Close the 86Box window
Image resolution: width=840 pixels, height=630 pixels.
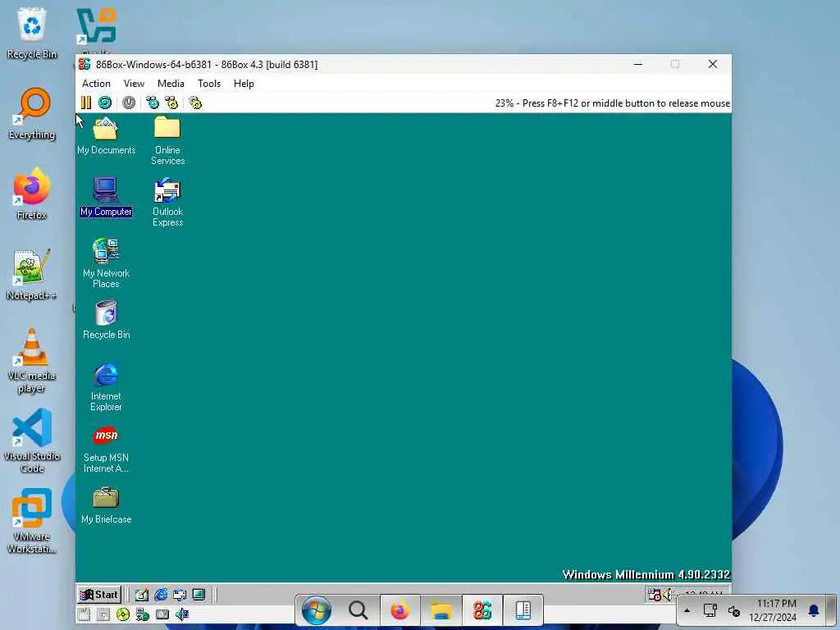713,64
